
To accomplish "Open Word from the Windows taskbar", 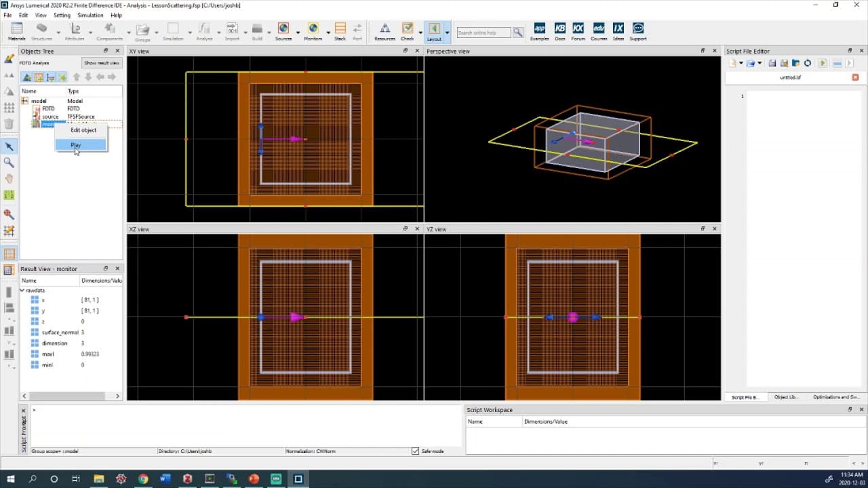I will click(165, 479).
